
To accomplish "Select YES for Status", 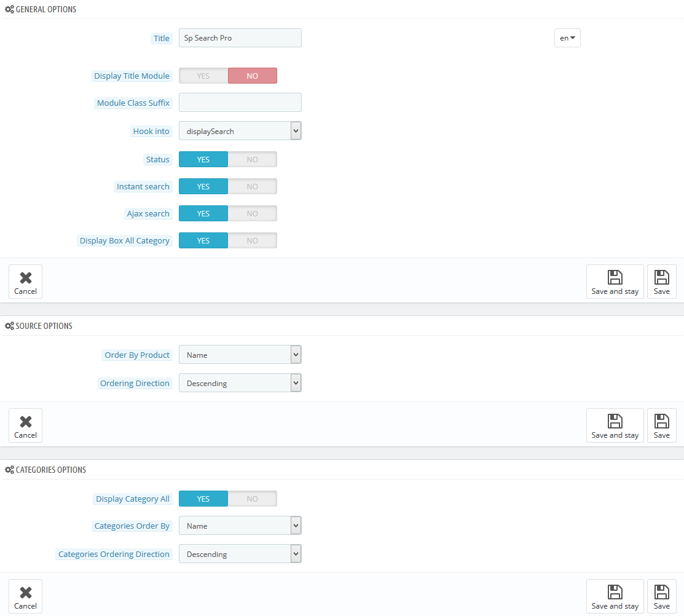I will pyautogui.click(x=203, y=160).
